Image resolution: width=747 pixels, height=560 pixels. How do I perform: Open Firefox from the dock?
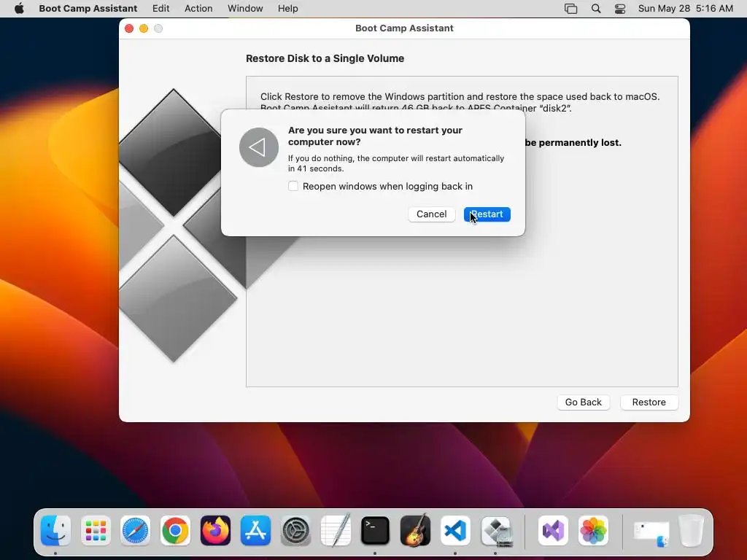click(x=215, y=530)
